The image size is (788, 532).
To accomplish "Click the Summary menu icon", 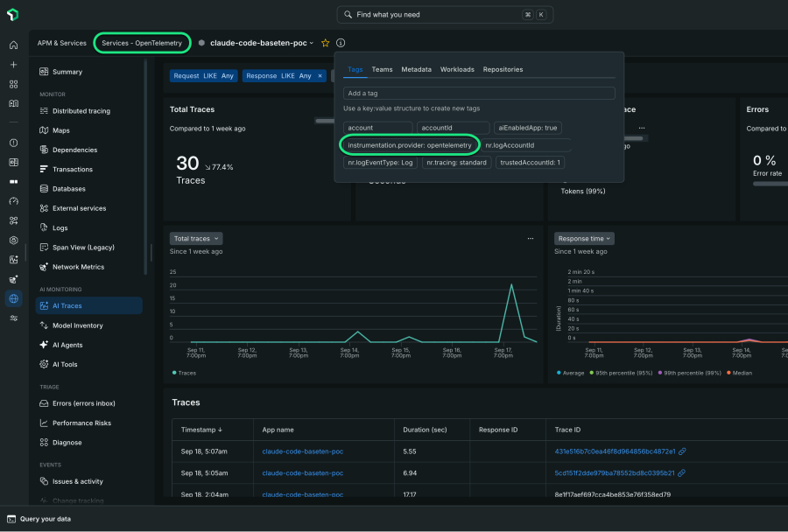I will [x=44, y=72].
